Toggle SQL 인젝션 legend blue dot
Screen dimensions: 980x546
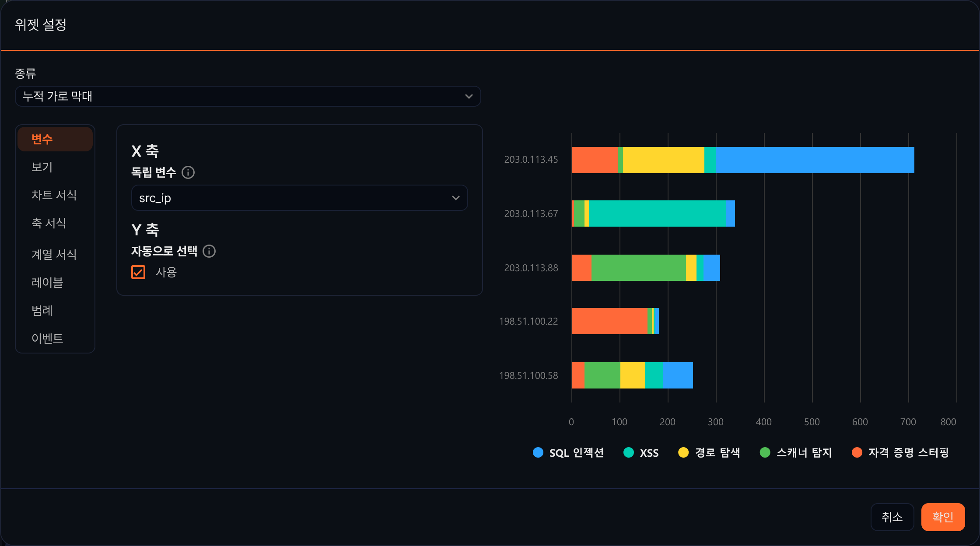tap(538, 452)
